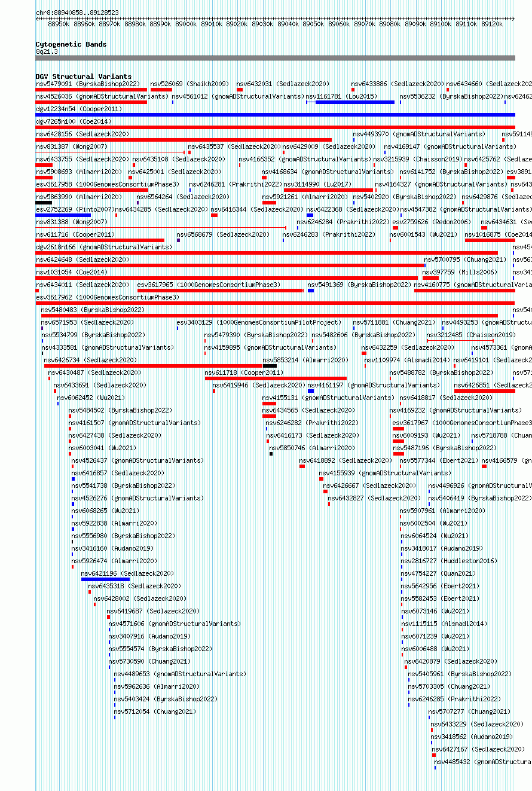Open variant nsv6427167 (Sedlazeck2020)
This screenshot has width=532, height=791.
point(478,750)
